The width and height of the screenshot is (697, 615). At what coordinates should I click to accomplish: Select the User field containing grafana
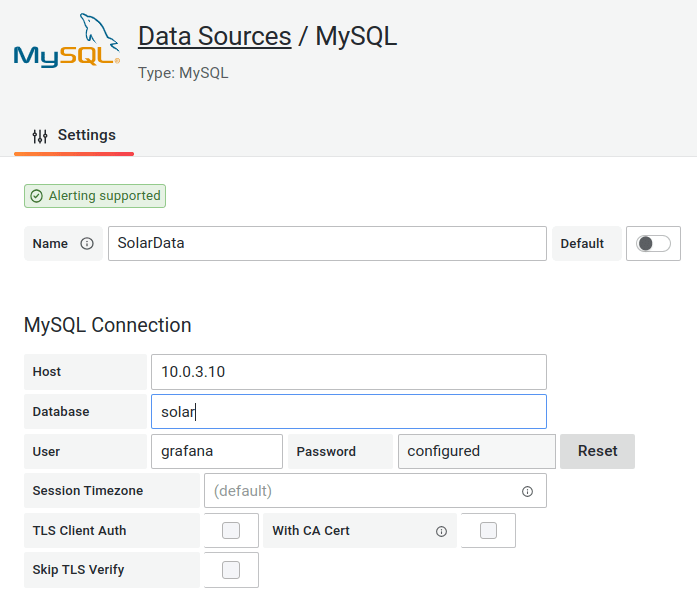pos(217,451)
